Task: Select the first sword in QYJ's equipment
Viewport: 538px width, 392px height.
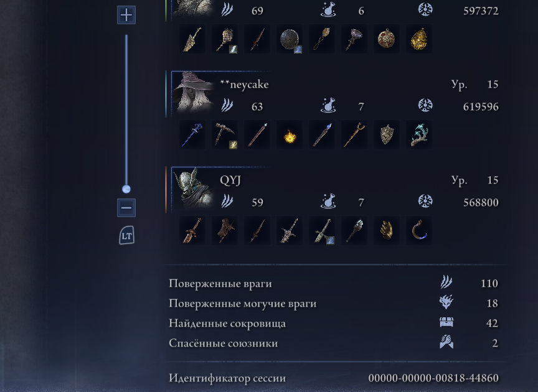Action: (x=192, y=230)
